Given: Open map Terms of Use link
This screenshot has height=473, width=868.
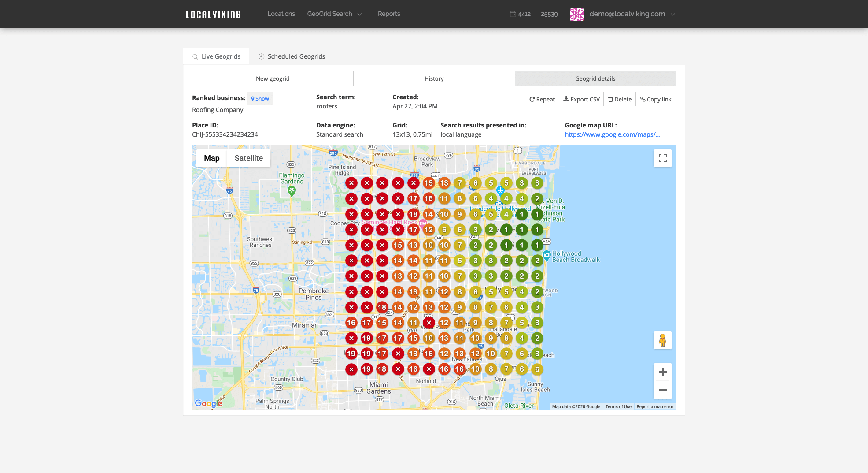Looking at the screenshot, I should pyautogui.click(x=618, y=406).
